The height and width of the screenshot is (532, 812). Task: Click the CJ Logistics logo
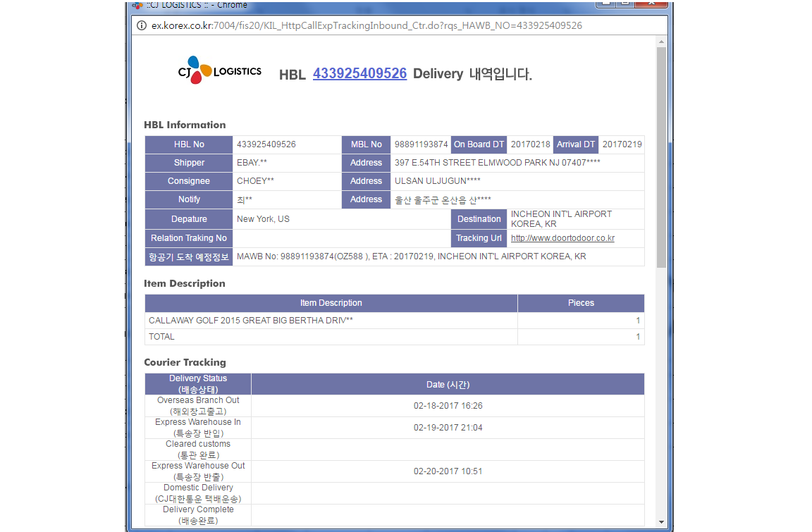219,71
